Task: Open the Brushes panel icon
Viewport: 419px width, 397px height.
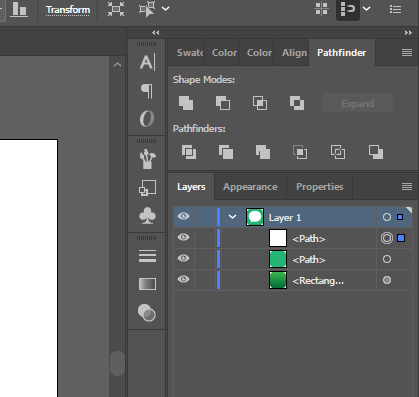Action: tap(147, 159)
